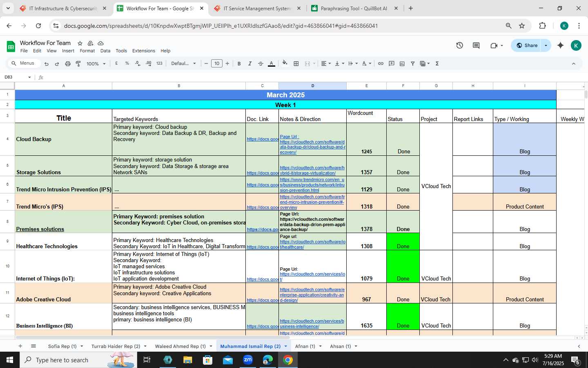Viewport: 588px width, 368px height.
Task: Add a new sheet with plus icon
Action: coord(20,346)
